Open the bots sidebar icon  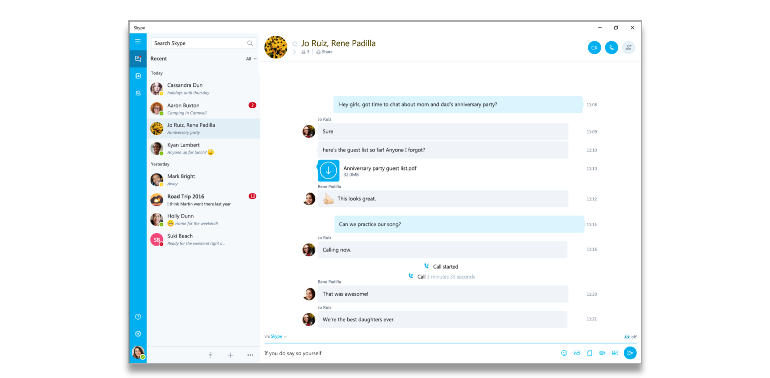click(x=138, y=93)
